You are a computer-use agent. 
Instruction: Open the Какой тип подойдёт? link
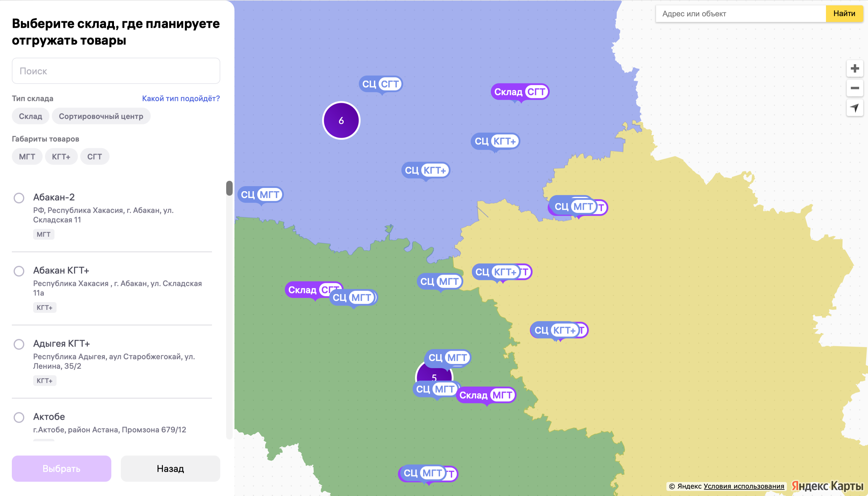(x=181, y=99)
